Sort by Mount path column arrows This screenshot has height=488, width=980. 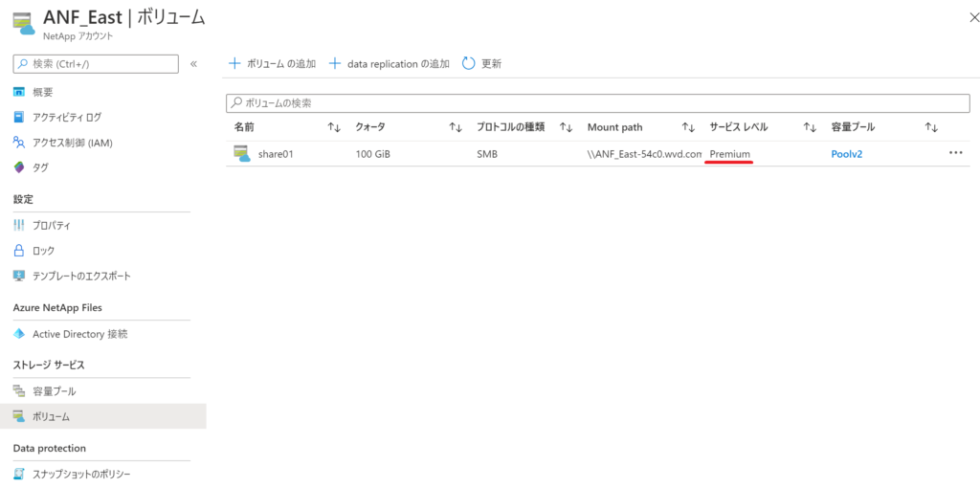tap(688, 127)
